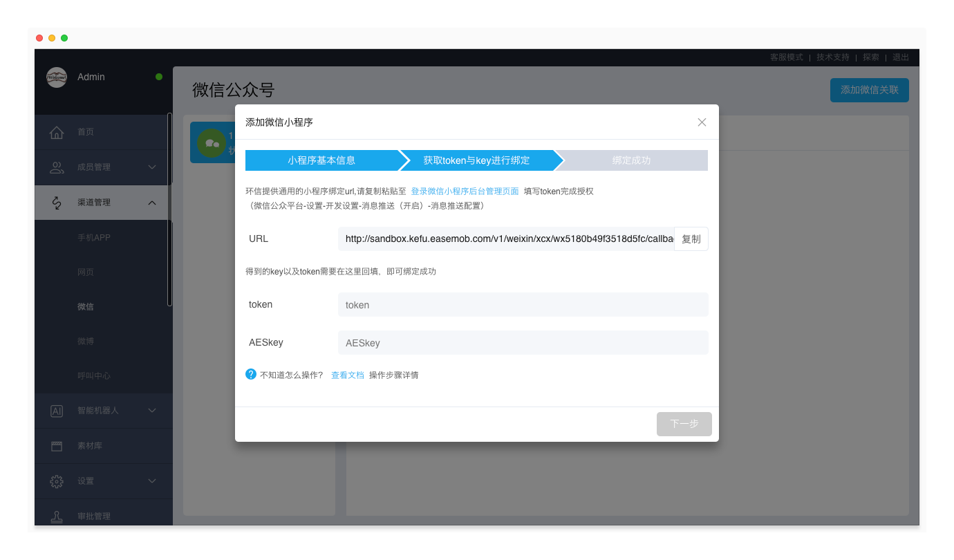Click the member management people icon

(57, 167)
